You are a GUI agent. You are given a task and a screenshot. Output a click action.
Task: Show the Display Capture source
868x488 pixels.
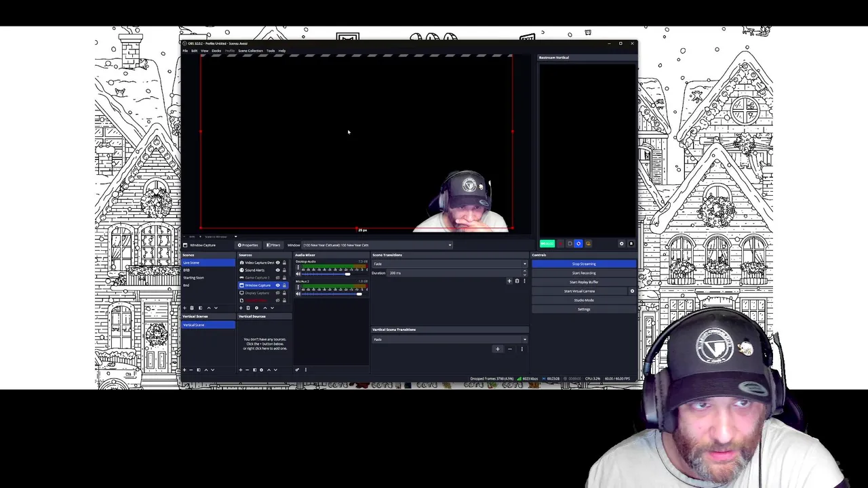click(x=277, y=293)
